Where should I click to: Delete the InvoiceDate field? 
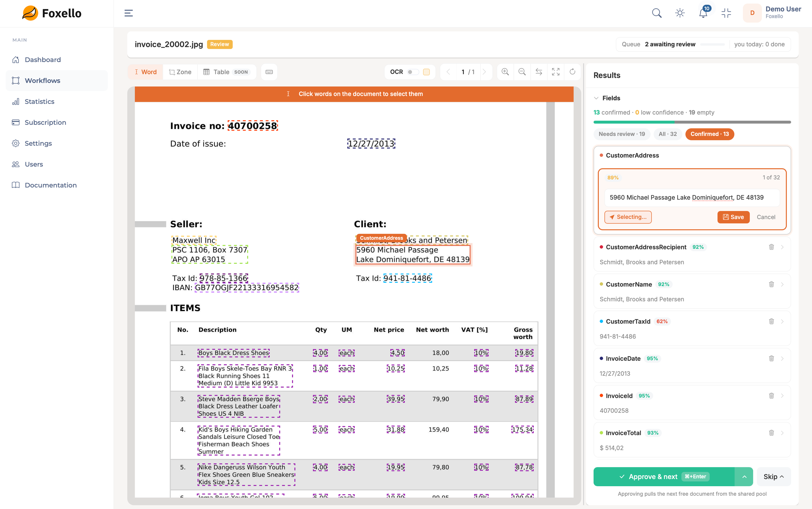click(x=771, y=358)
